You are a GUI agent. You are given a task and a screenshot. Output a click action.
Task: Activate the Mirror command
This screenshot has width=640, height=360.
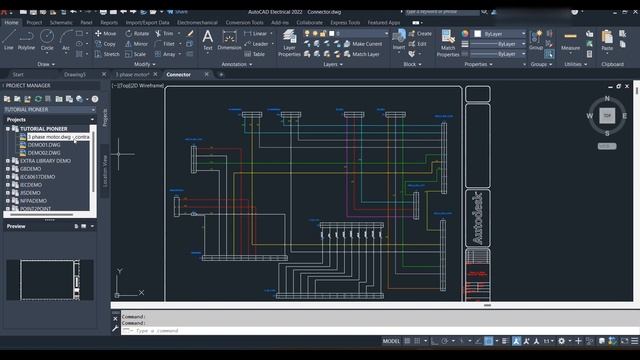[x=136, y=44]
